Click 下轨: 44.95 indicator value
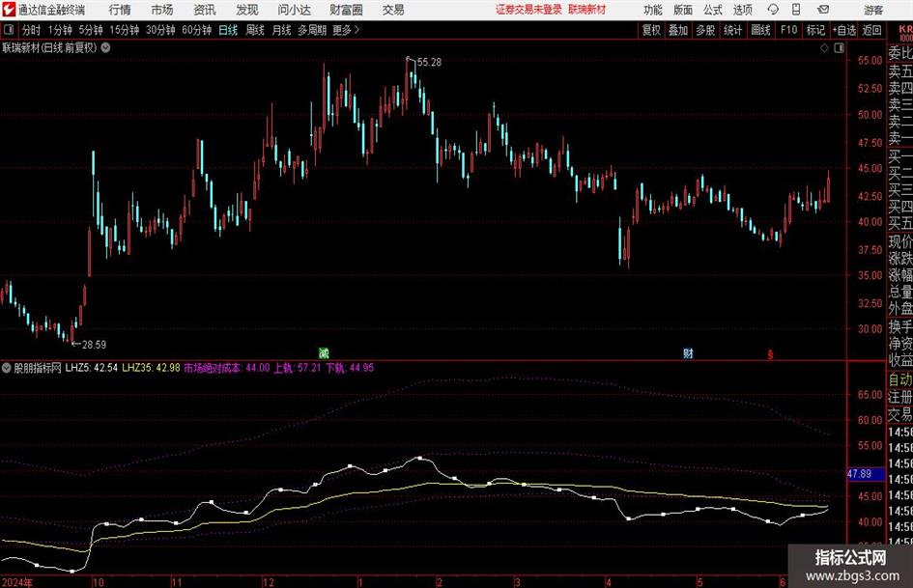Screen dimensions: 913x588 pos(350,368)
